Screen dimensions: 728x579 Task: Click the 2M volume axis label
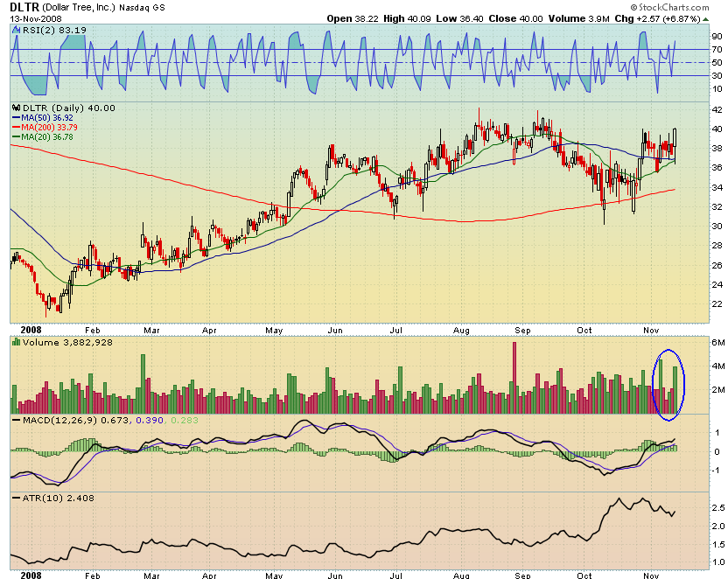pos(718,390)
